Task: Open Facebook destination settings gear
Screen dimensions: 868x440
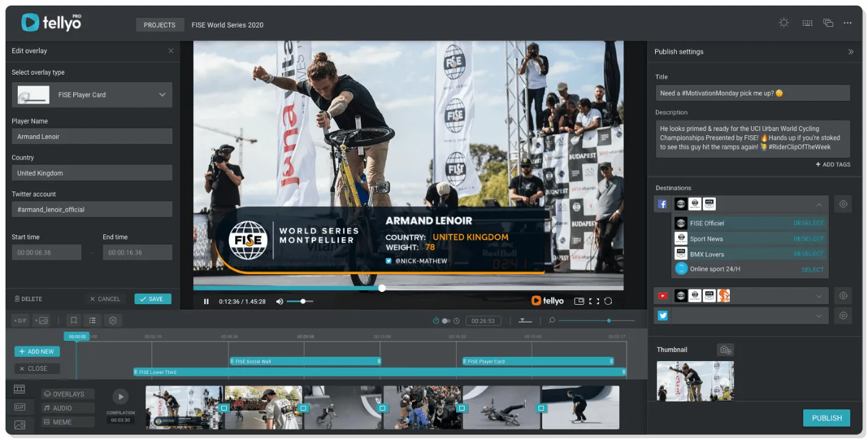Action: pyautogui.click(x=844, y=204)
